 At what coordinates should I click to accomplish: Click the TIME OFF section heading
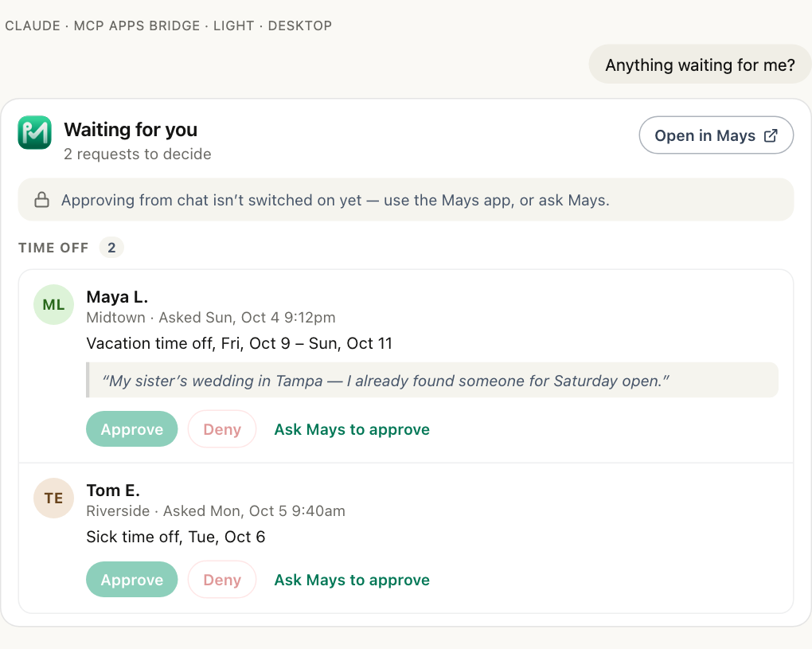coord(53,248)
